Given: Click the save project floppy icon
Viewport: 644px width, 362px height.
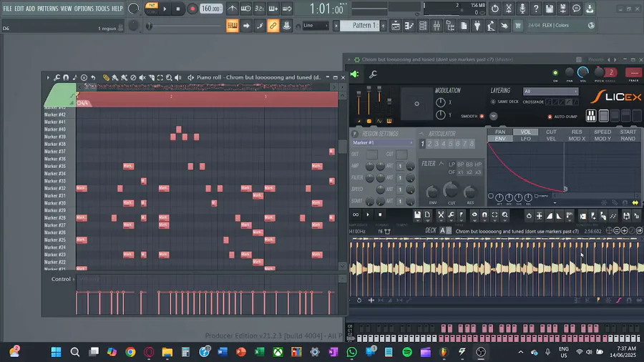Looking at the screenshot, I should pos(549,9).
